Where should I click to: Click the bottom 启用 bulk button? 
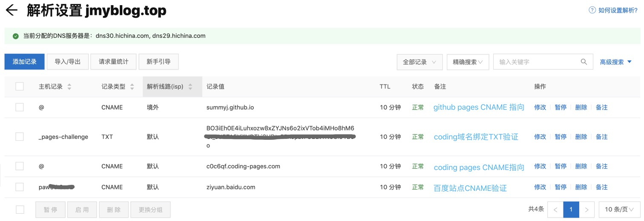pyautogui.click(x=82, y=210)
